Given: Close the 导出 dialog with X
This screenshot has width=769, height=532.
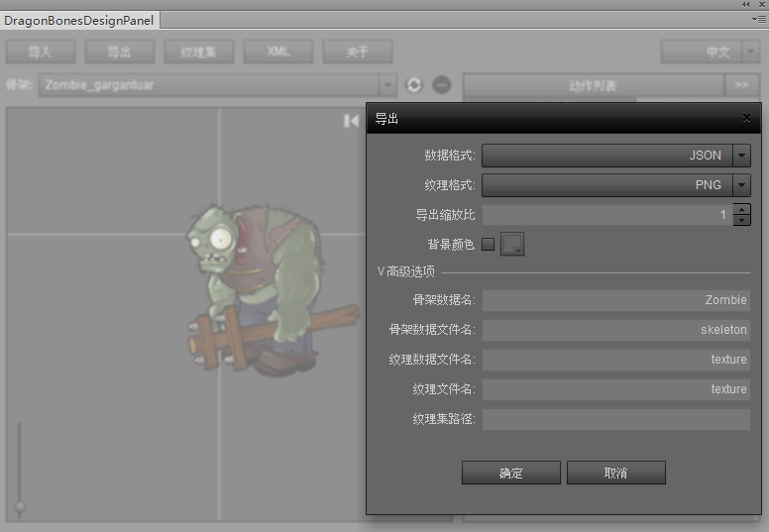Looking at the screenshot, I should pyautogui.click(x=746, y=118).
